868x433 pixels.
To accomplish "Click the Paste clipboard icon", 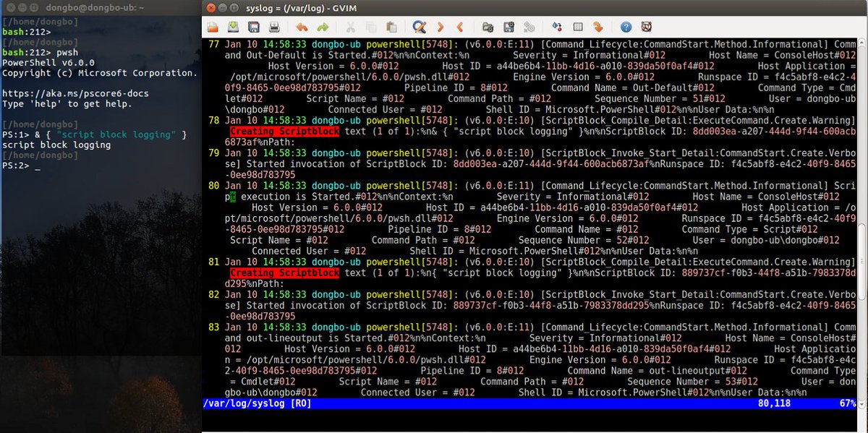I will click(x=391, y=27).
